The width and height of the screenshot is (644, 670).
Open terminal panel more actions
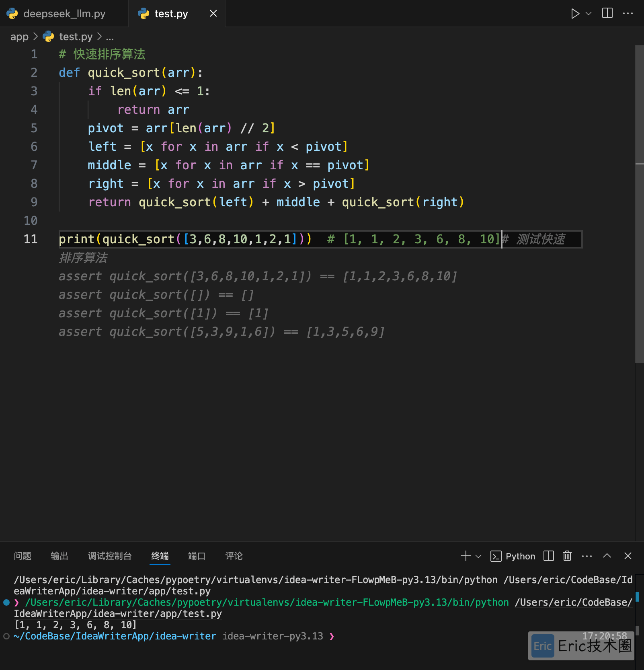587,556
